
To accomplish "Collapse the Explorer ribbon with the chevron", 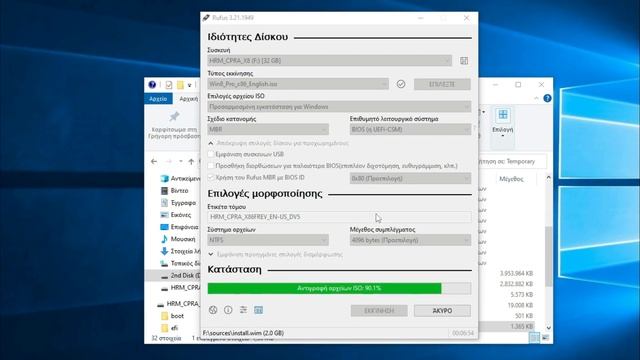I will click(x=536, y=98).
